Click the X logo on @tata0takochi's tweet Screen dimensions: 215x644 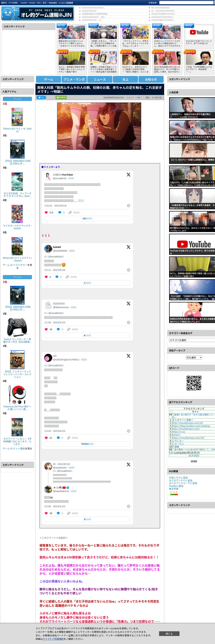click(128, 464)
